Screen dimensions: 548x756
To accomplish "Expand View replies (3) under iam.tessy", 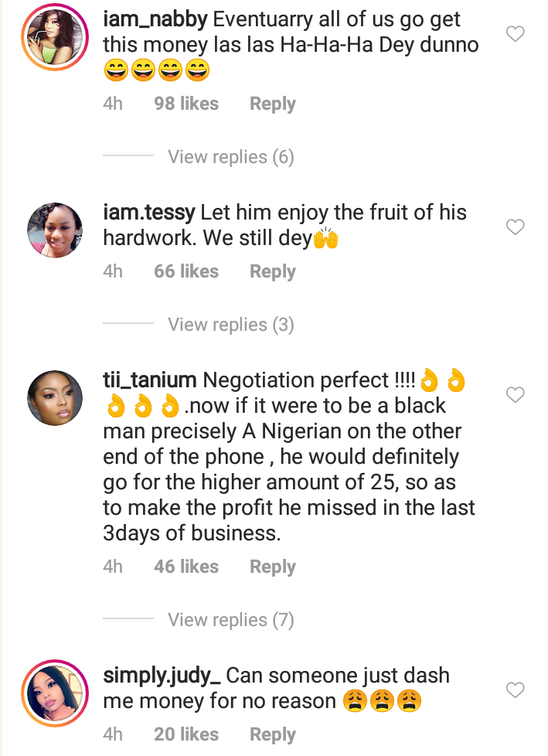I will [230, 325].
